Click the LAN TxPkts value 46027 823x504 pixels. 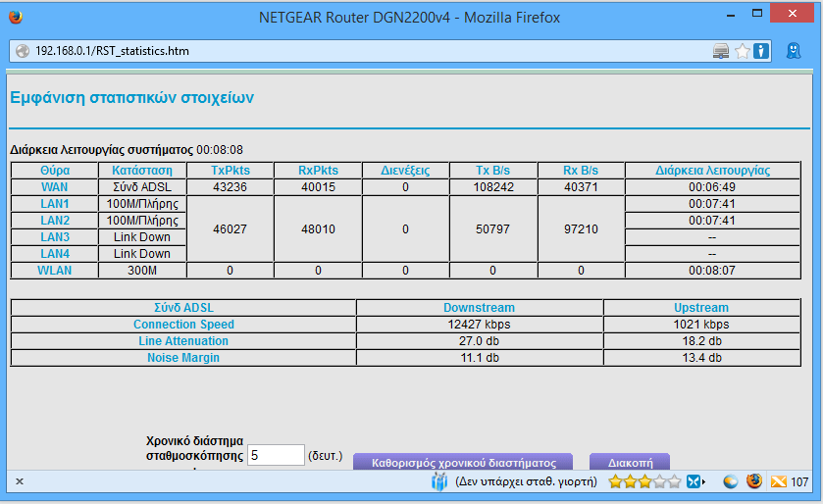(x=230, y=229)
